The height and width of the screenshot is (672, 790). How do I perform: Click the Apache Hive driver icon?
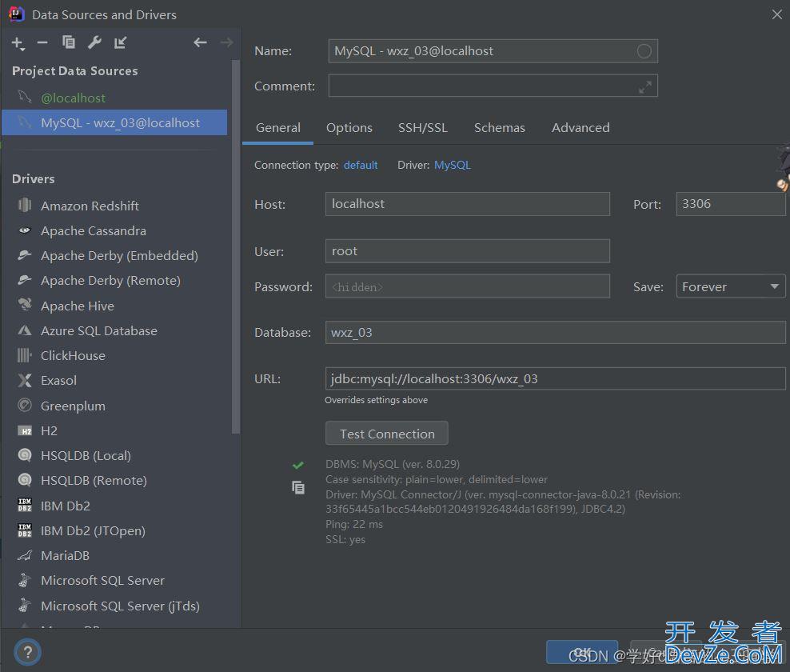(24, 305)
